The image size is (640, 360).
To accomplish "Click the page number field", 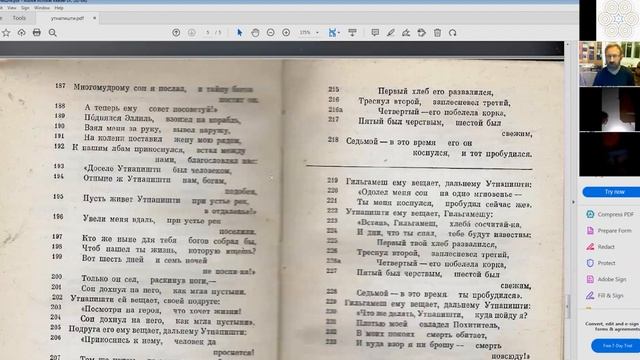I will point(208,33).
